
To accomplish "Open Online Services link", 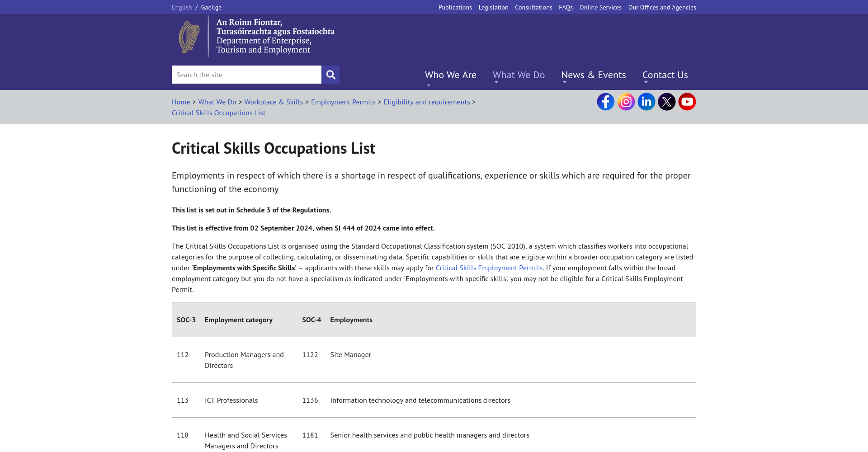I will click(x=600, y=7).
